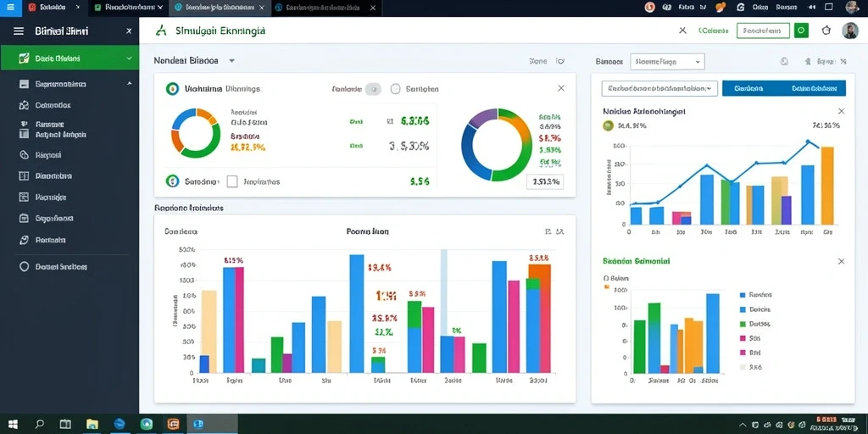The height and width of the screenshot is (434, 868).
Task: Toggle the grey switch in the first card header
Action: pos(373,88)
